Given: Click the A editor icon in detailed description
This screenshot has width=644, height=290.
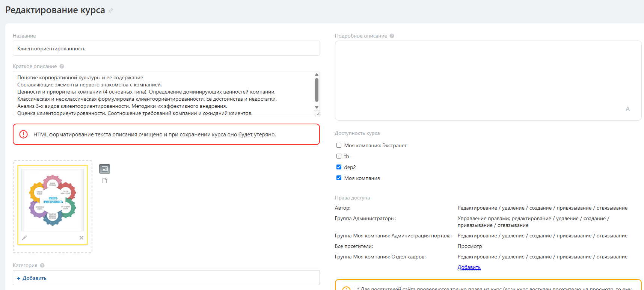Looking at the screenshot, I should [627, 109].
